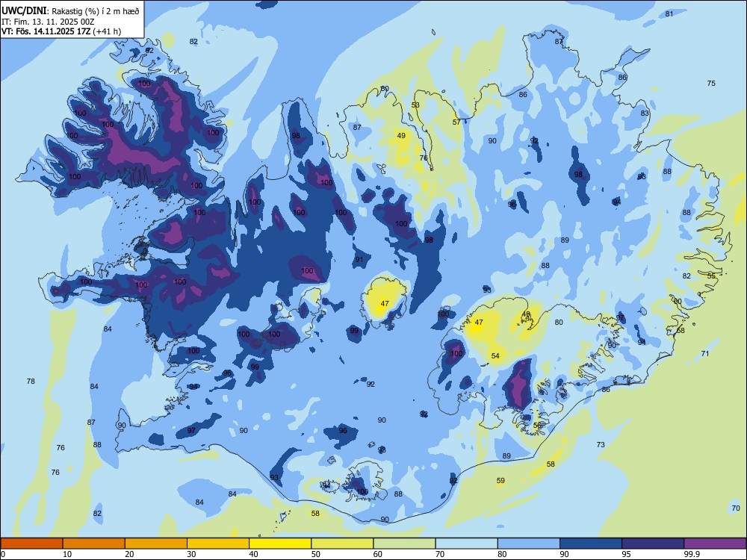Image resolution: width=747 pixels, height=560 pixels.
Task: Click the '99.9' tick label on the legend scale
Action: [x=691, y=554]
